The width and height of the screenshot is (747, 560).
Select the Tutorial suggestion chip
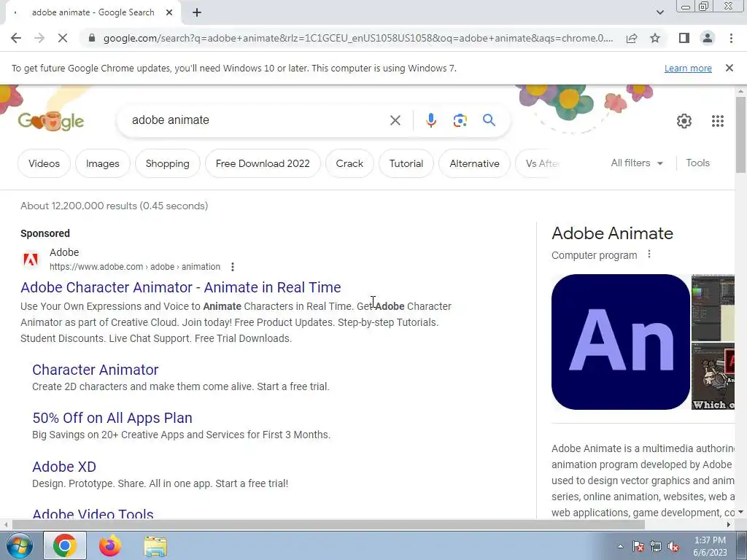pyautogui.click(x=406, y=163)
